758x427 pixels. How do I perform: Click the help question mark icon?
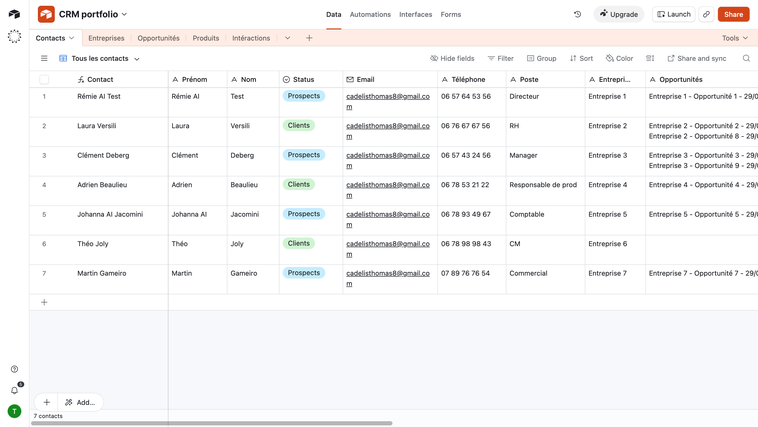14,369
